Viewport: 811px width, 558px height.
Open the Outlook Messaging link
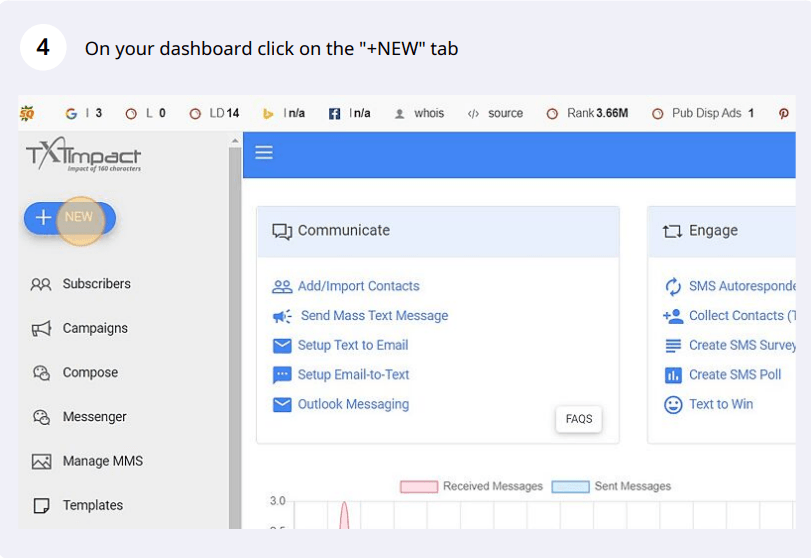[353, 404]
